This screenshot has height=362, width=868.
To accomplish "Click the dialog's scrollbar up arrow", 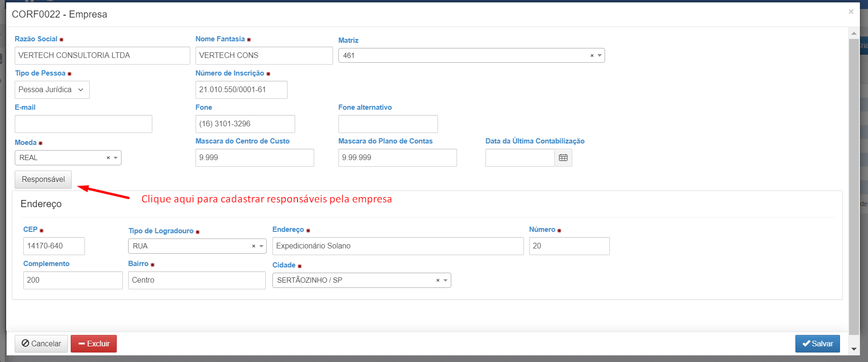I will tap(854, 33).
